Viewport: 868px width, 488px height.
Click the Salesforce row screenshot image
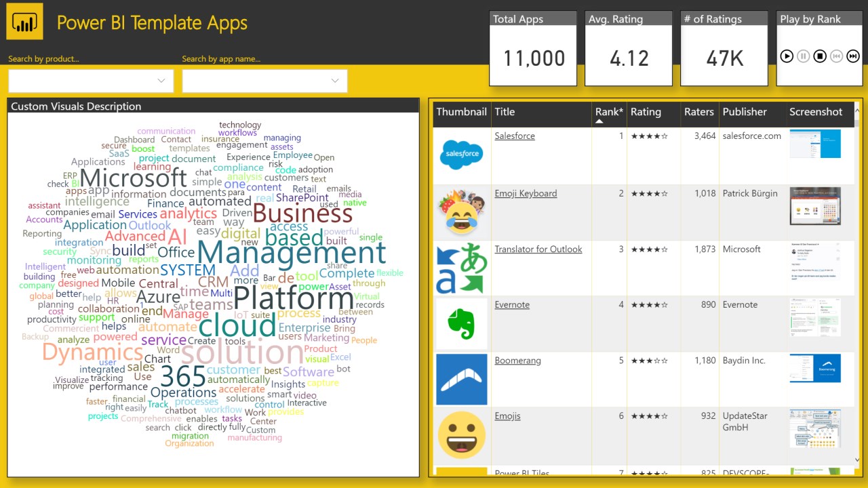click(815, 144)
